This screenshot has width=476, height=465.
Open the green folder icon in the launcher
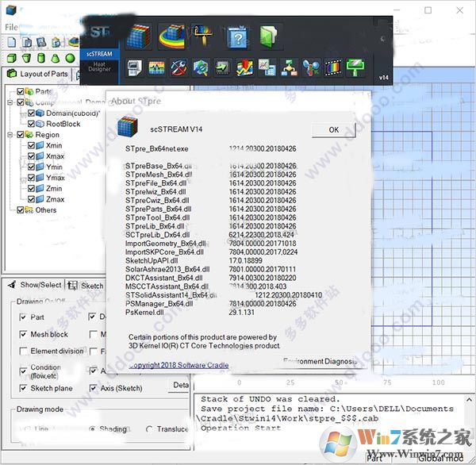coord(269,37)
